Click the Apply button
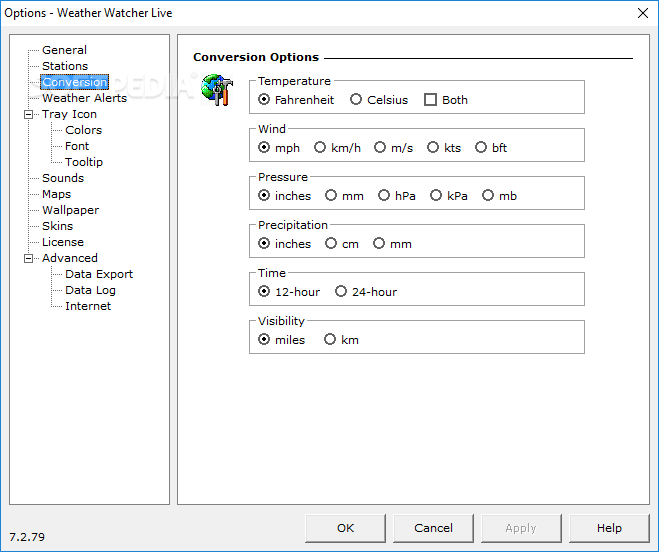 pyautogui.click(x=521, y=528)
